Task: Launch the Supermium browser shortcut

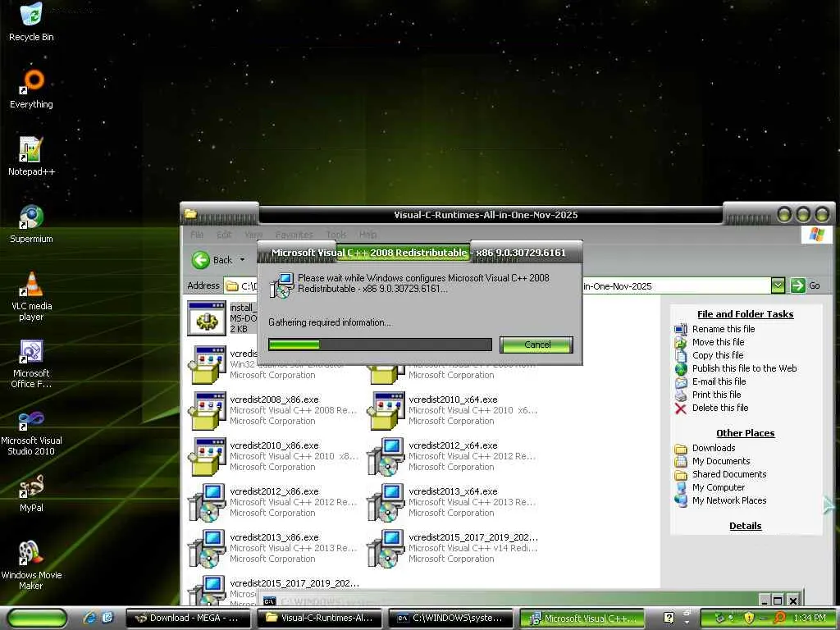Action: click(31, 224)
